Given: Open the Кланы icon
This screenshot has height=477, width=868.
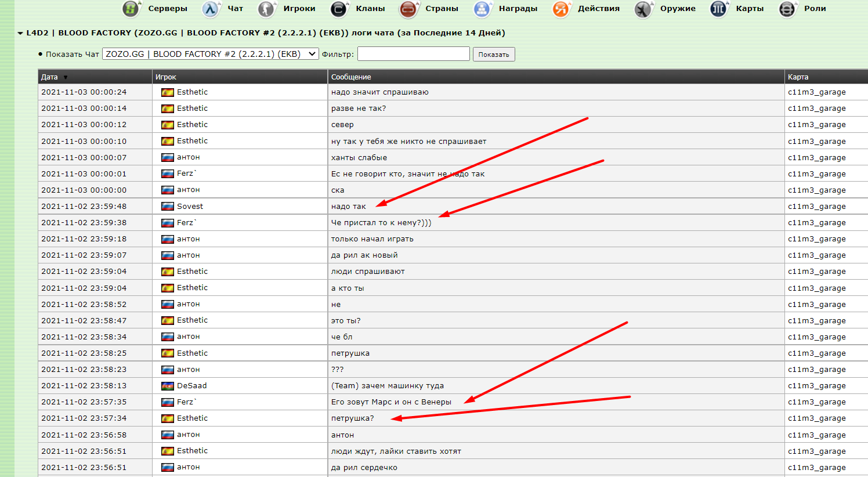Looking at the screenshot, I should (339, 9).
